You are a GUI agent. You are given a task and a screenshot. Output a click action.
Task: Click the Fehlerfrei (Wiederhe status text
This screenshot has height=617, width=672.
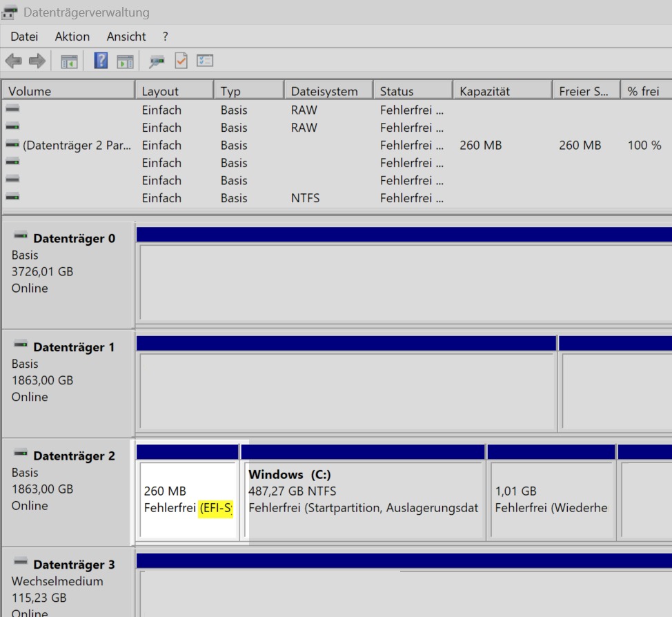point(551,508)
